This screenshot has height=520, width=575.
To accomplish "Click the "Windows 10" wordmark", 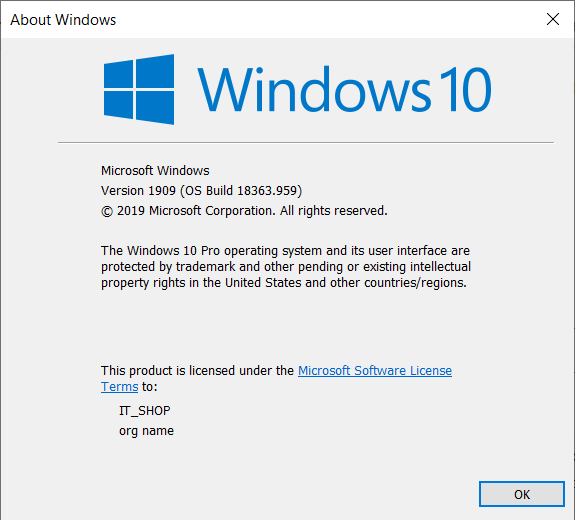I will (344, 89).
